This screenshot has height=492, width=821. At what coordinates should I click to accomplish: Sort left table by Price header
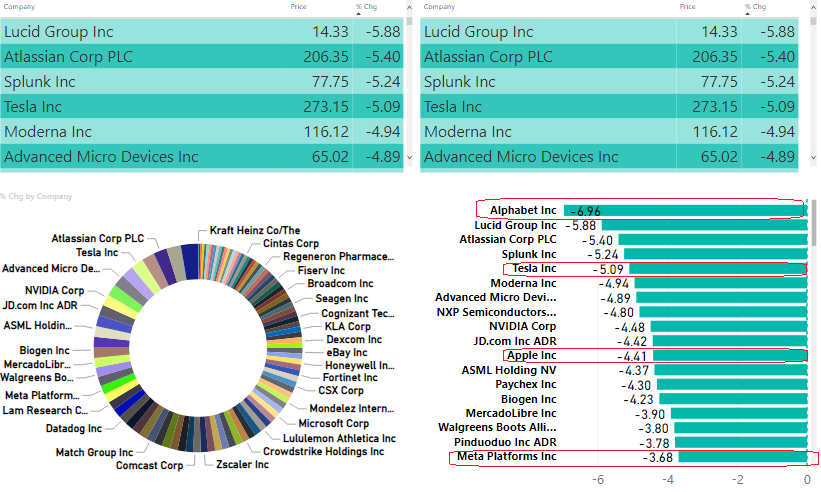click(298, 7)
